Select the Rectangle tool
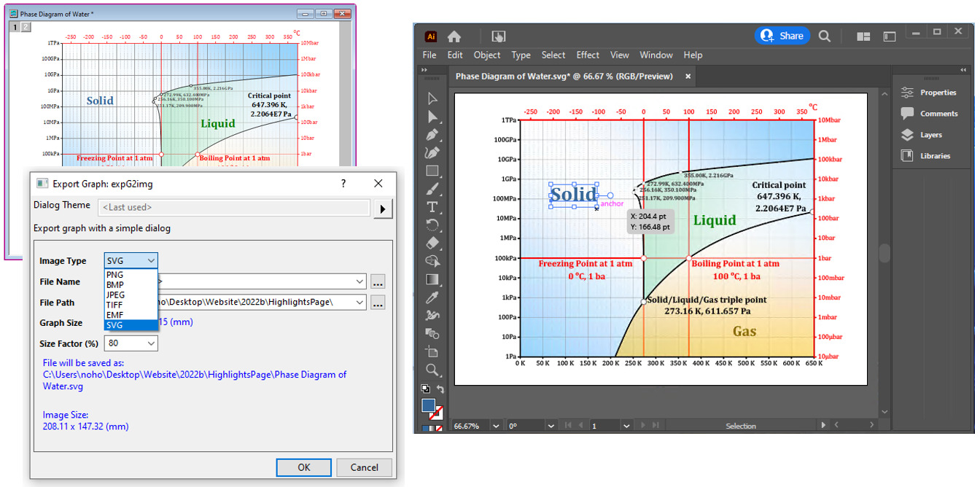980x487 pixels. pos(432,171)
